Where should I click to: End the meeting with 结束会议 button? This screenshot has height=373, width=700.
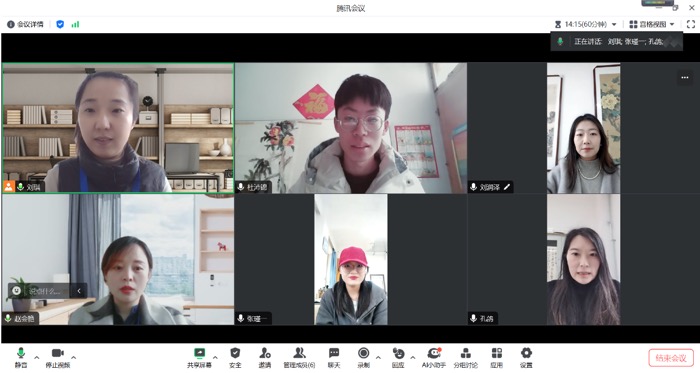(x=671, y=358)
